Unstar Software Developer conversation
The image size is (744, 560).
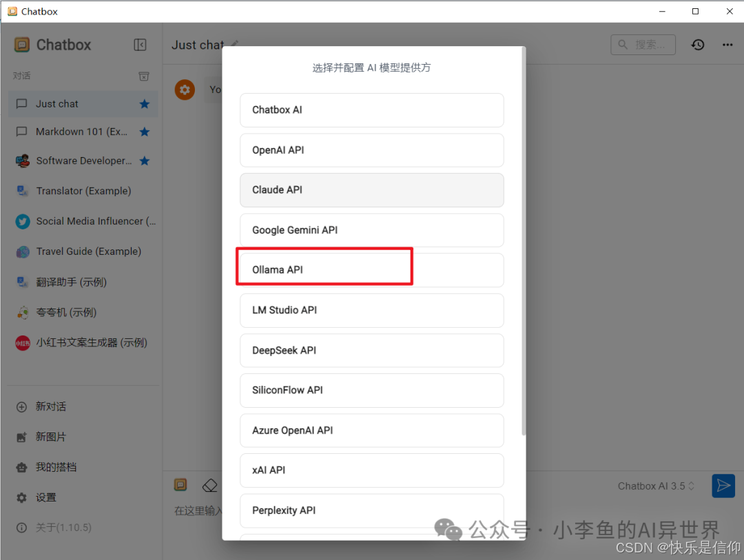click(x=145, y=161)
